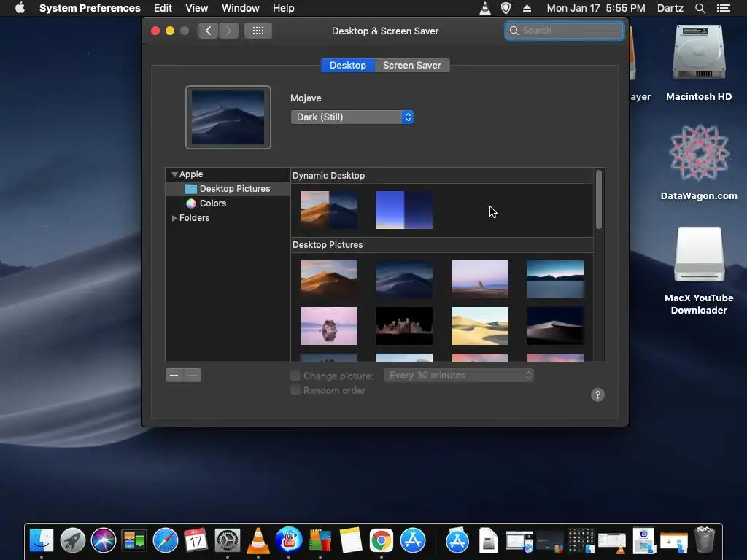This screenshot has height=560, width=747.
Task: Open the Edit menu
Action: coord(163,8)
